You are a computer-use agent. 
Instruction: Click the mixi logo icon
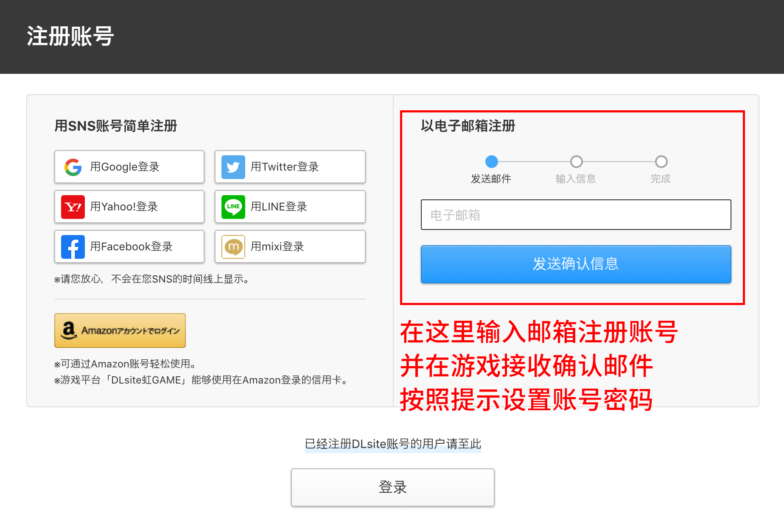pyautogui.click(x=233, y=247)
